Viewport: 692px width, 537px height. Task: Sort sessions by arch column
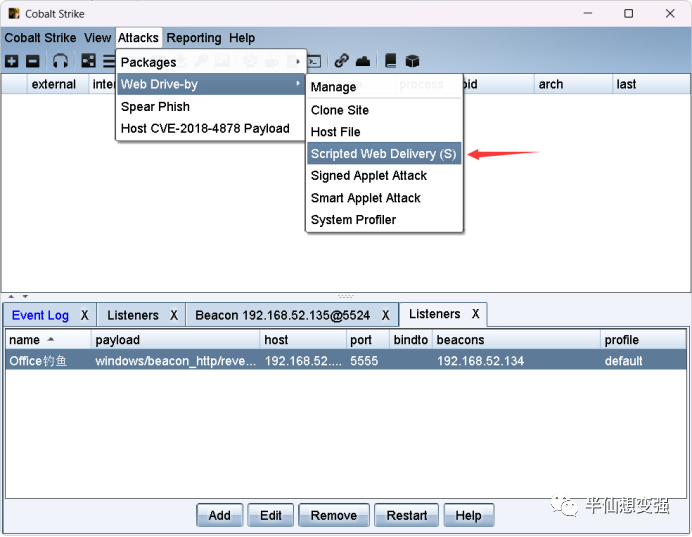click(x=573, y=84)
